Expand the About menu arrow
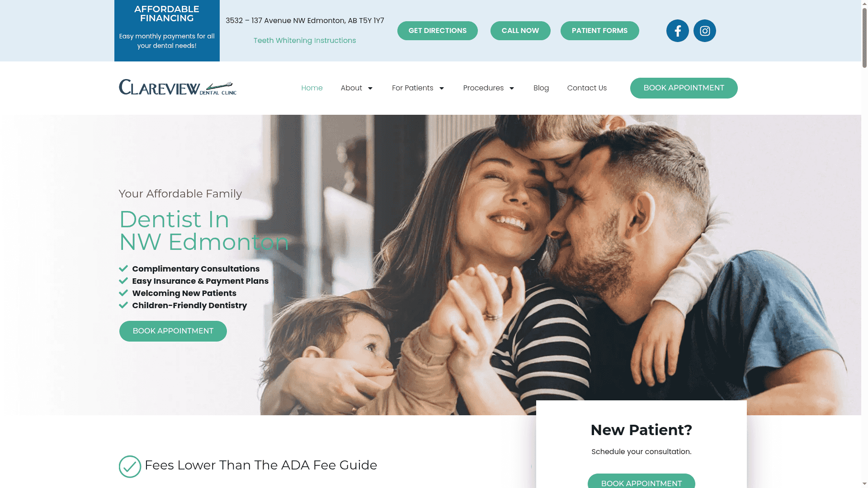868x488 pixels. [370, 88]
